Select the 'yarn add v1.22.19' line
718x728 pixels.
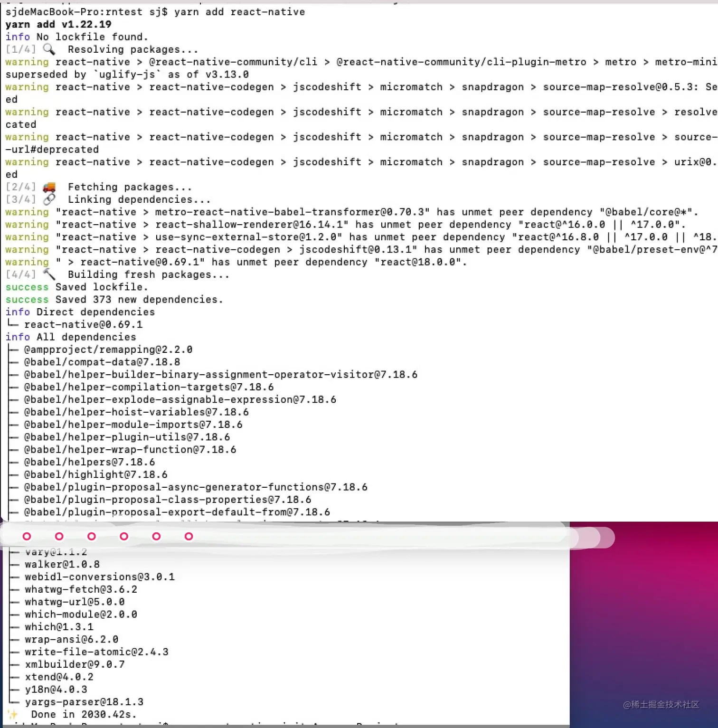(58, 24)
